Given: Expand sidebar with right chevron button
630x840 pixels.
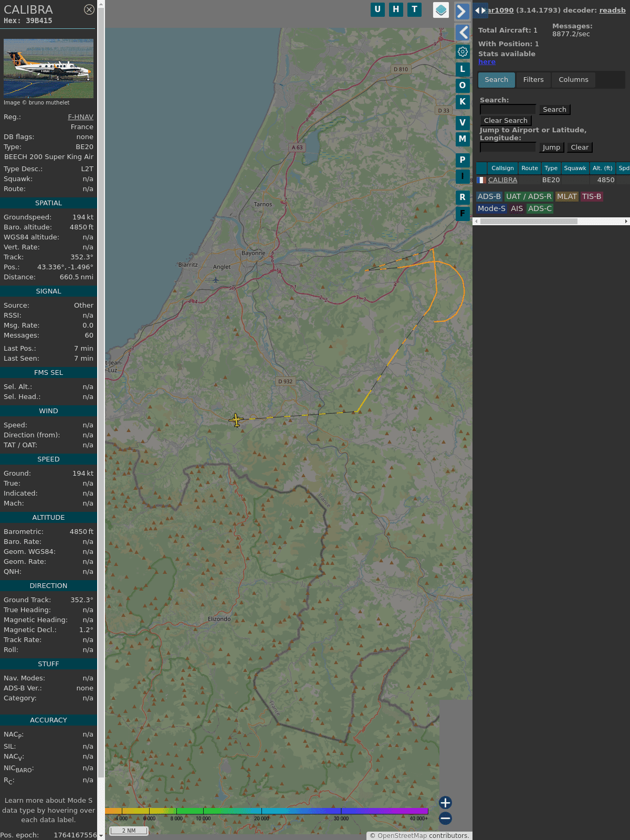Looking at the screenshot, I should tap(461, 11).
